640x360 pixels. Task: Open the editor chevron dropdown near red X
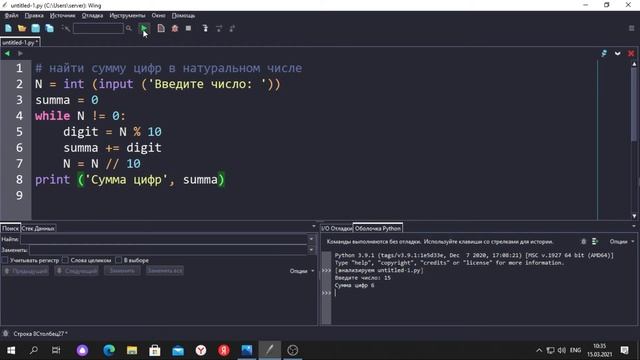click(x=618, y=53)
